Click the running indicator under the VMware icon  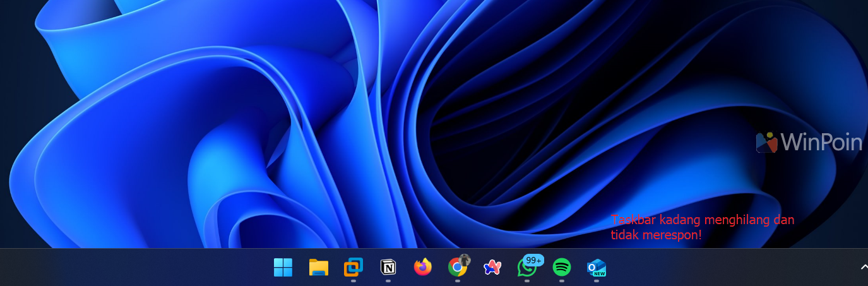(x=353, y=281)
